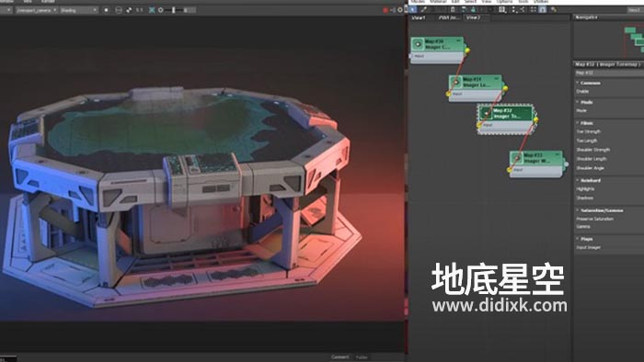The height and width of the screenshot is (362, 644).
Task: Click the layout children branching icon
Action: coord(523,9)
